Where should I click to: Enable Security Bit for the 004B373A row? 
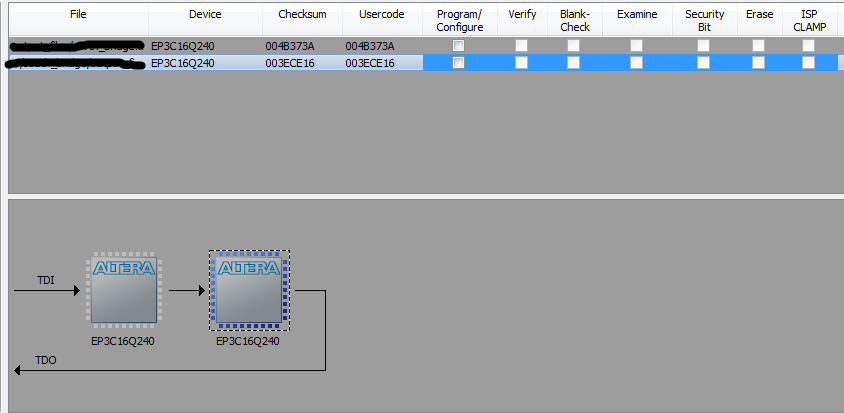(x=703, y=46)
